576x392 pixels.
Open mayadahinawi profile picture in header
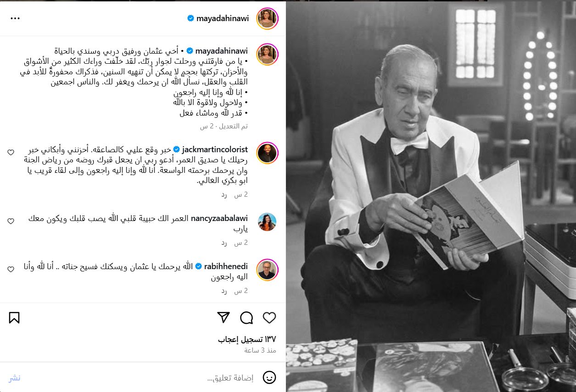pos(267,18)
